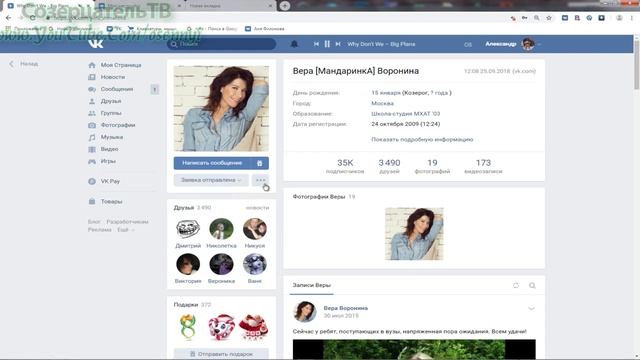Viewport: 640px width, 360px height.
Task: Skip to previous track in header player
Action: (x=316, y=44)
